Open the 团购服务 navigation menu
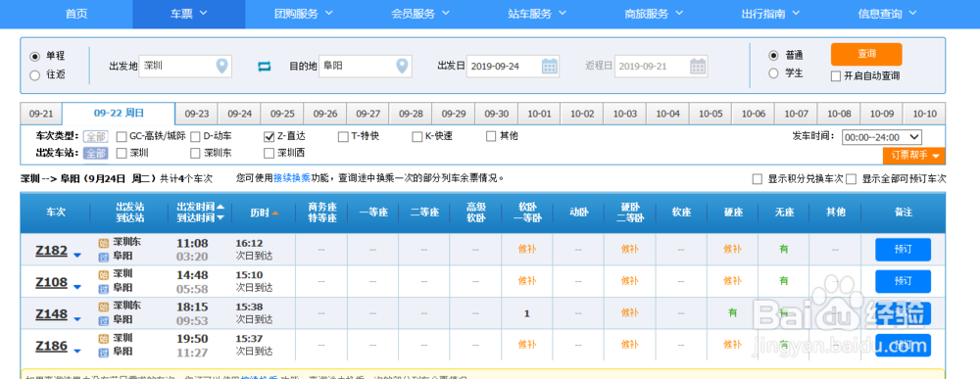Screen dimensions: 980x379 [x=304, y=14]
